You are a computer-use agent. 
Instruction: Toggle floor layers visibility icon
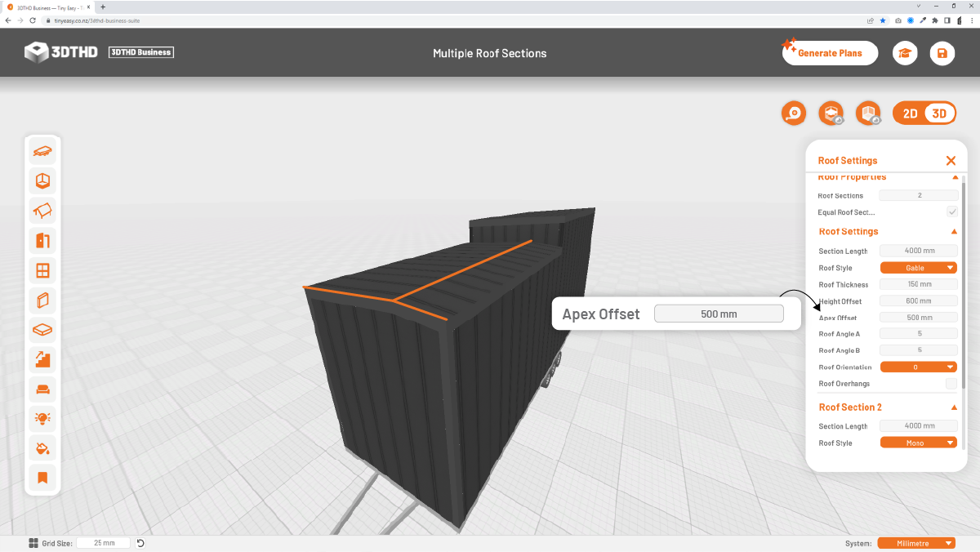(831, 114)
